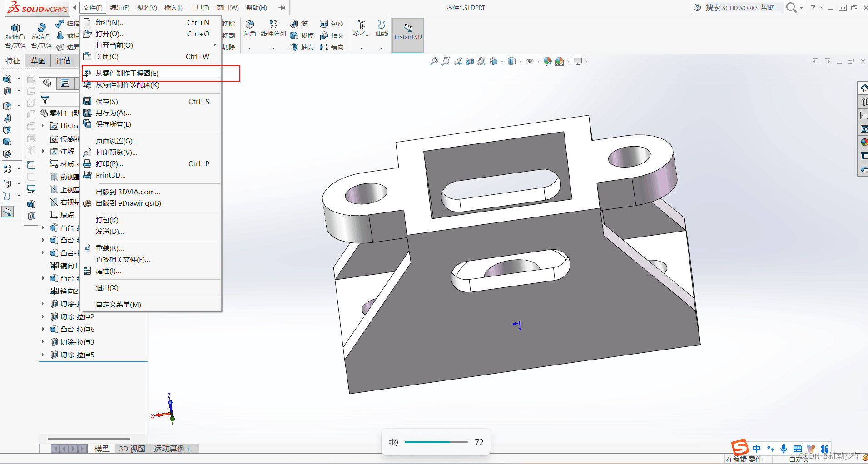The width and height of the screenshot is (868, 464).
Task: Click the Revolved Boss/Base icon
Action: coord(41,28)
